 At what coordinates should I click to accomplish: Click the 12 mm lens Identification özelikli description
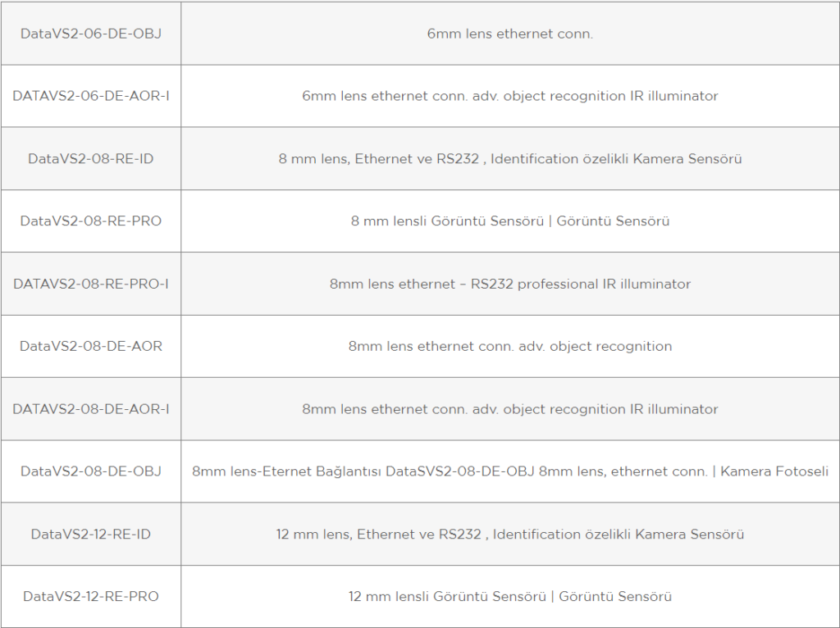[510, 535]
